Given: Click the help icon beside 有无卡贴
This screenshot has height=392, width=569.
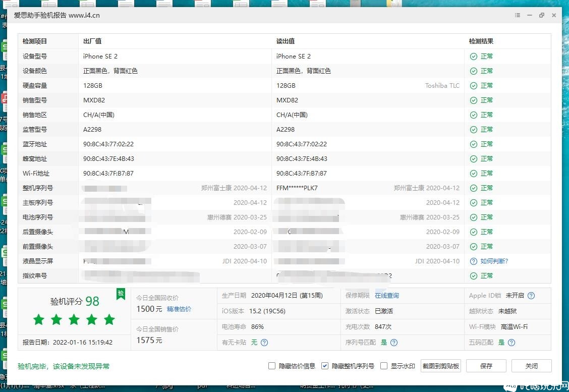Looking at the screenshot, I should click(x=264, y=342).
